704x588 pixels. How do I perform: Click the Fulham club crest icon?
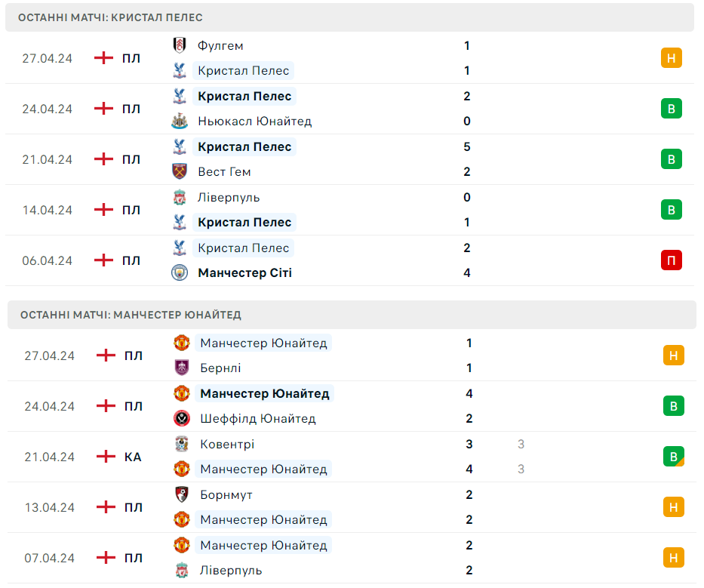click(179, 45)
